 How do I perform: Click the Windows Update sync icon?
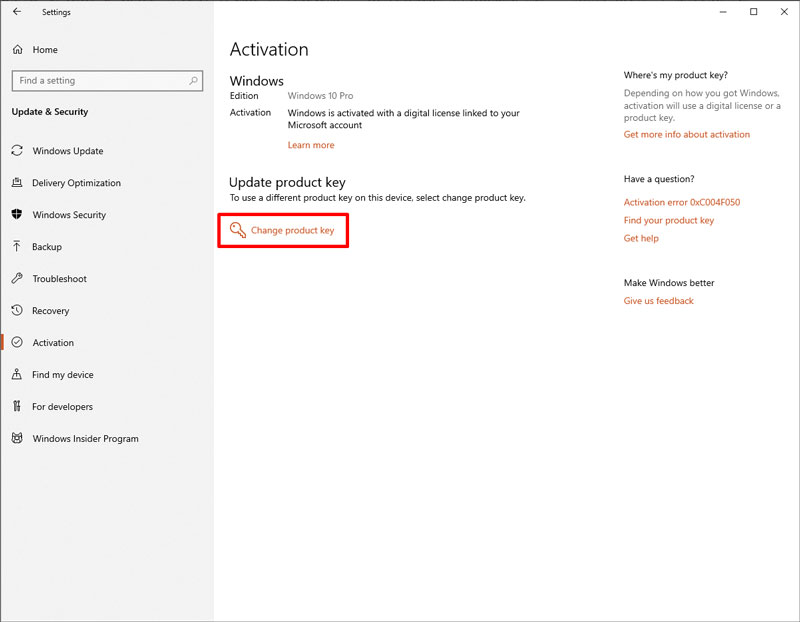coord(17,151)
